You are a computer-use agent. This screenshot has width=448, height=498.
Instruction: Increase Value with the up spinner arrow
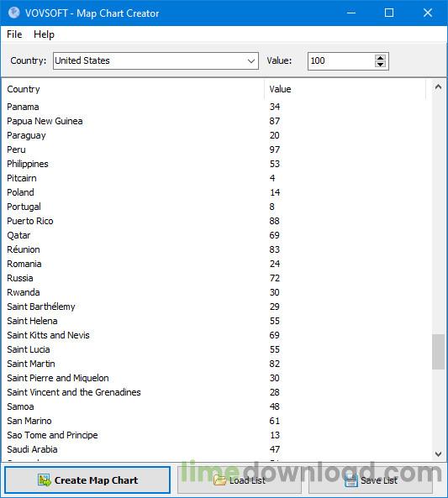[380, 57]
